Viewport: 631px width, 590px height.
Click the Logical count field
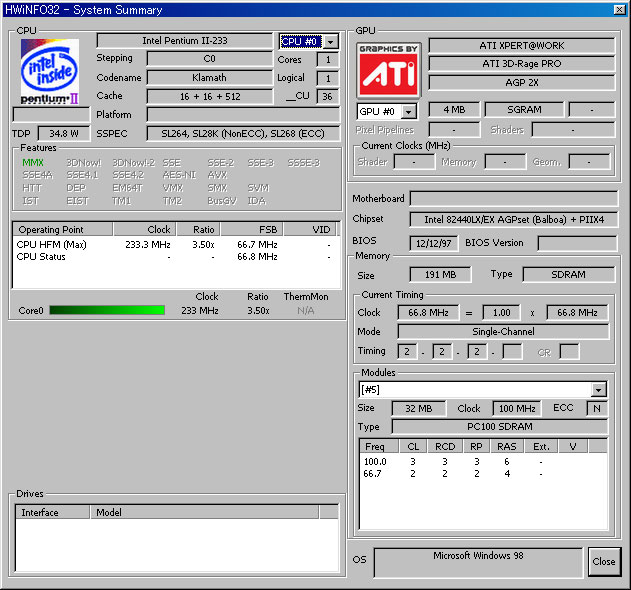point(328,78)
